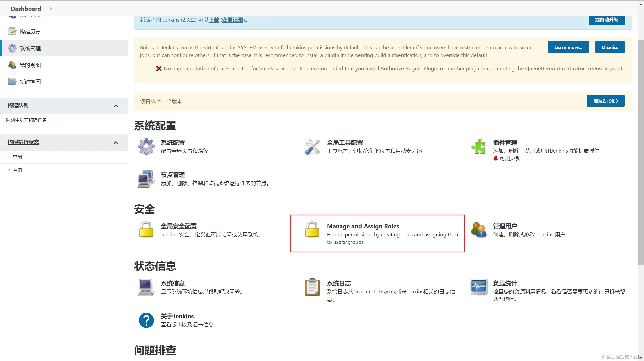Click the 负载统计 monitor graph icon
Viewport: 644px width, 361px height.
(478, 287)
